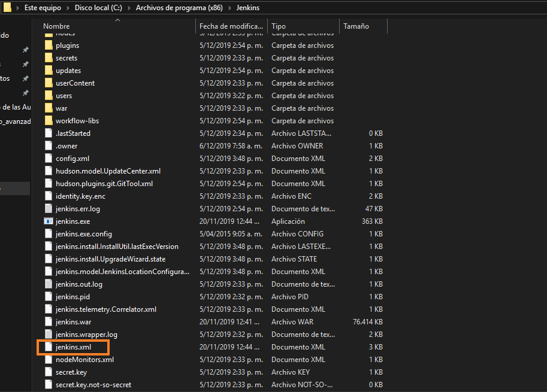
Task: Select the highlighted jenkins.xml file
Action: click(x=72, y=347)
